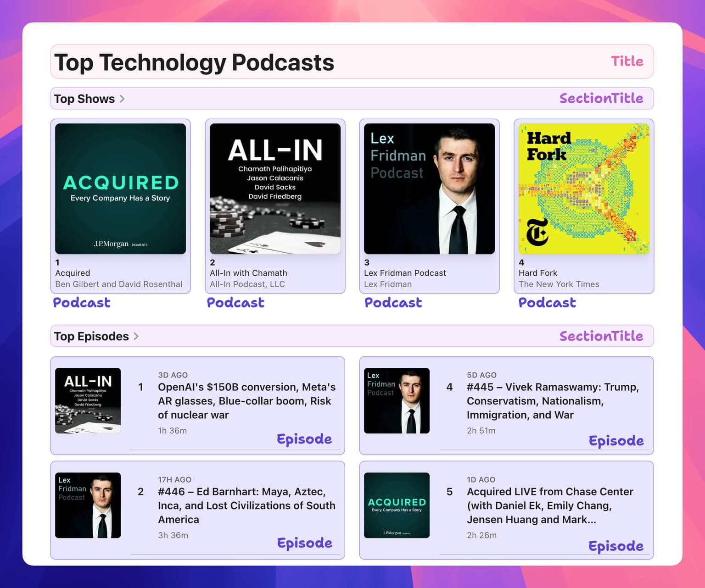Click the '1D AGO' date label

pyautogui.click(x=481, y=479)
